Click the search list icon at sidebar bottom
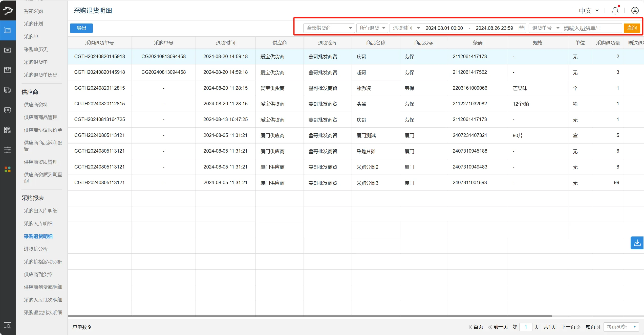Image resolution: width=644 pixels, height=335 pixels. tap(8, 325)
